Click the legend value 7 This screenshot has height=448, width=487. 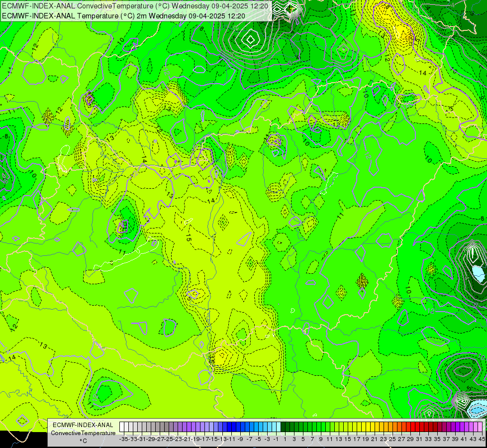[x=312, y=439]
